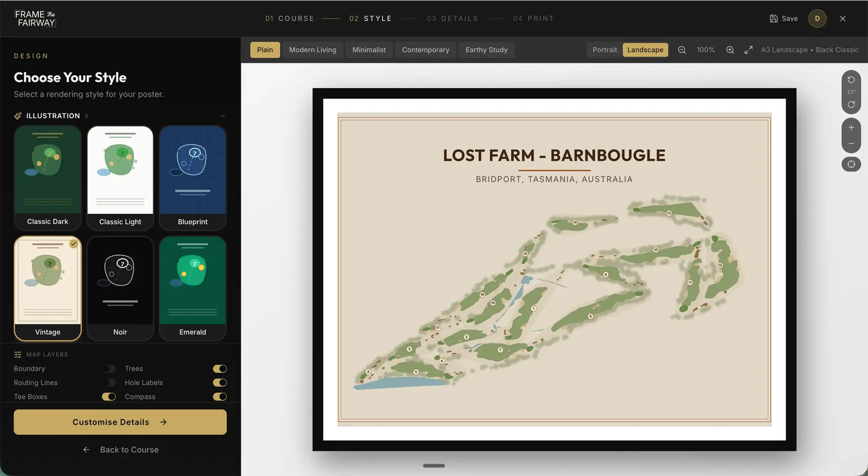Click the Vintage selected checkmark badge

(74, 243)
